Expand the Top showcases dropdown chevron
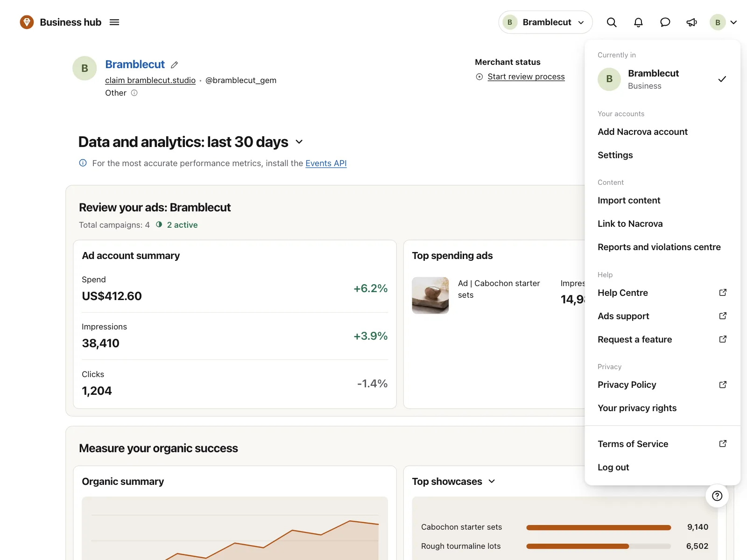Image resolution: width=747 pixels, height=560 pixels. [x=492, y=481]
